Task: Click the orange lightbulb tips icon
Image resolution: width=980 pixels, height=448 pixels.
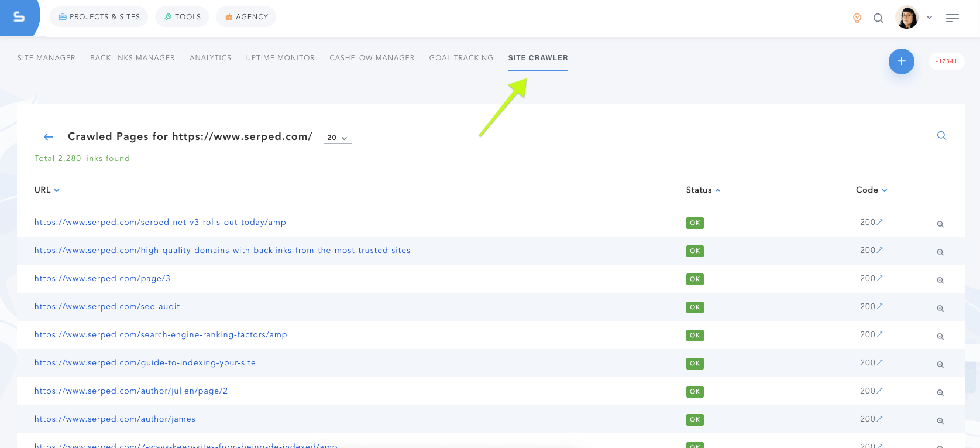Action: [857, 18]
